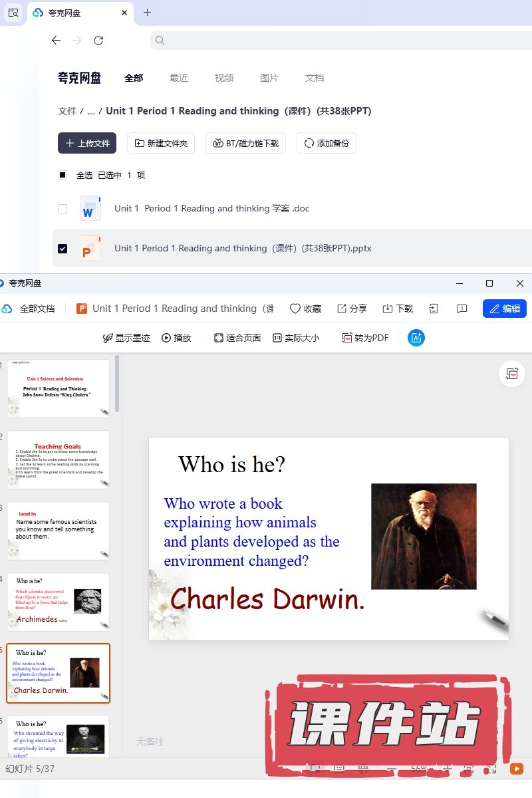Click the feedback message icon beside 编辑
Image resolution: width=532 pixels, height=798 pixels.
pyautogui.click(x=462, y=309)
